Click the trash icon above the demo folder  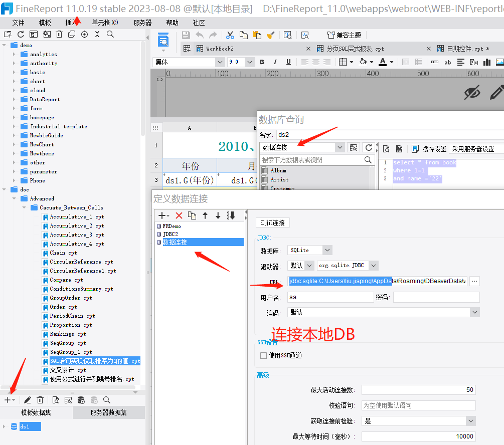pos(59,35)
